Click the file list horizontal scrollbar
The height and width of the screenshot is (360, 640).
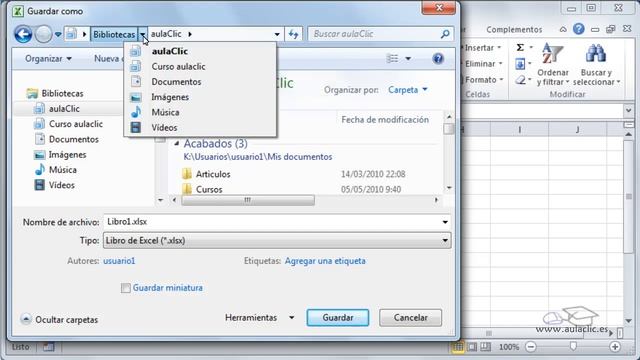click(x=248, y=200)
